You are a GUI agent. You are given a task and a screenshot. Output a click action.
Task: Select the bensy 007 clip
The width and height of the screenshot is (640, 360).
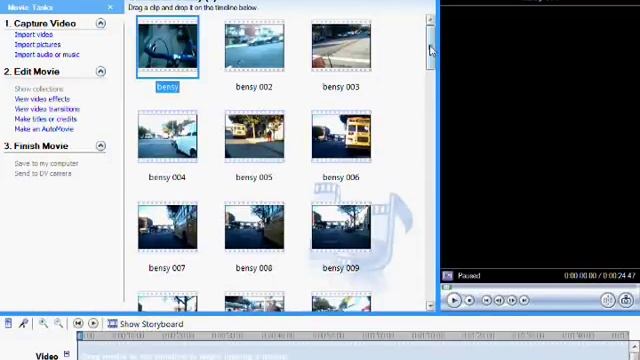167,227
